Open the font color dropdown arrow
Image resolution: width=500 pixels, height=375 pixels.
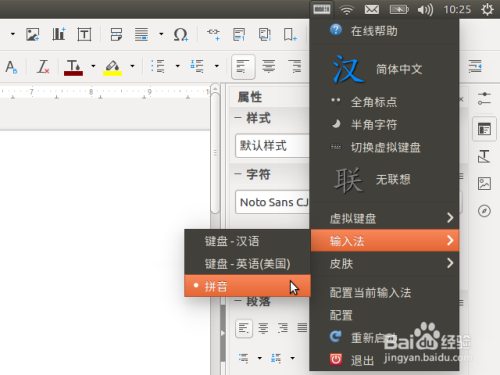(93, 66)
